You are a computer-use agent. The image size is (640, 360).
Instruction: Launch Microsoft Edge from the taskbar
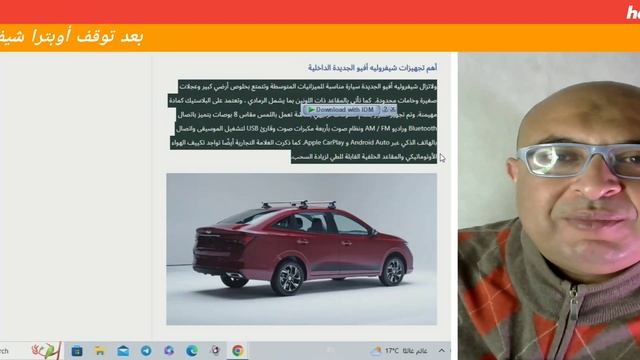click(192, 351)
